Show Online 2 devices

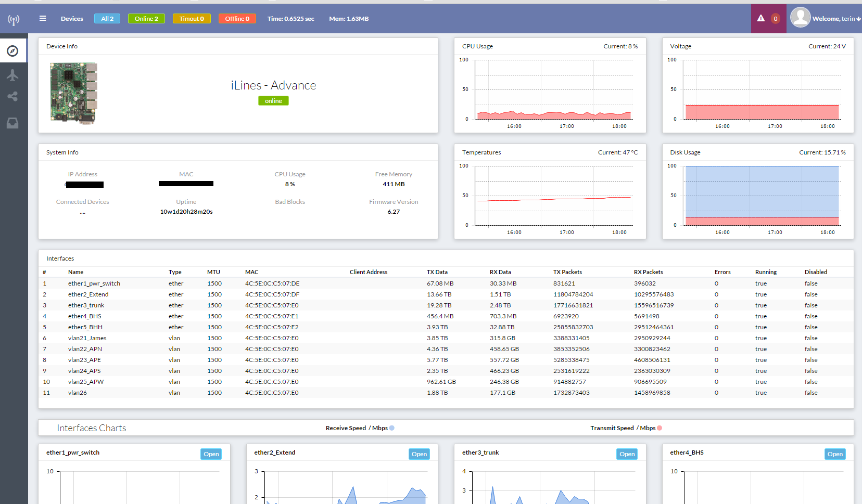tap(146, 19)
